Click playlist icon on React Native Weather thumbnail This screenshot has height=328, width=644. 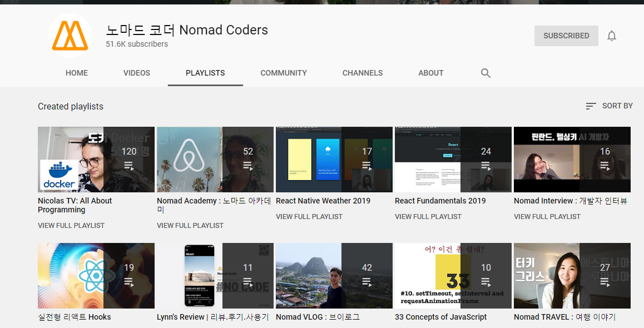click(x=366, y=166)
